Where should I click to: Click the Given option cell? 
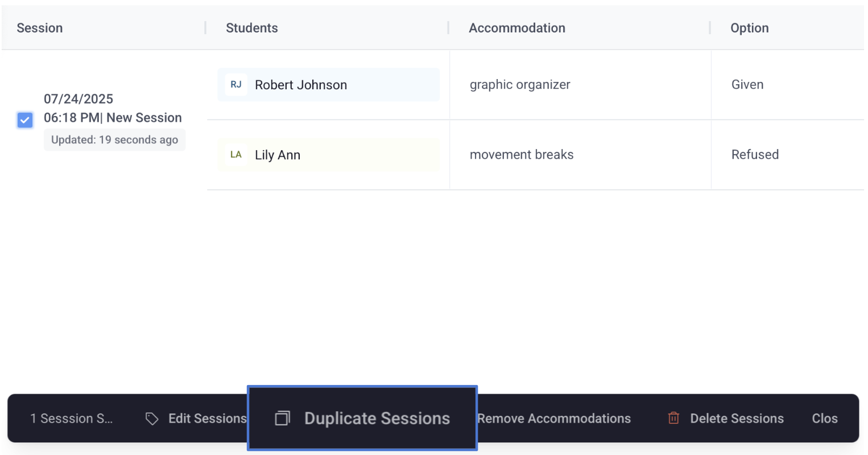tap(747, 85)
